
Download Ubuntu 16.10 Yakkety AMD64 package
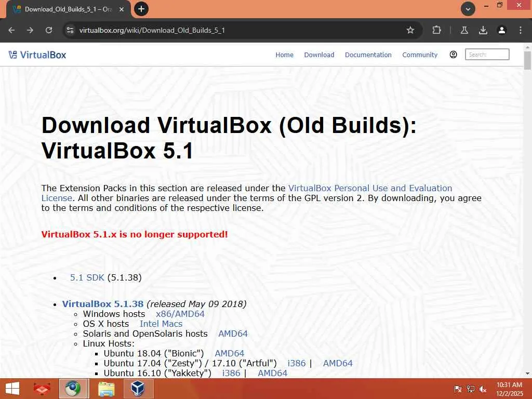pos(272,373)
